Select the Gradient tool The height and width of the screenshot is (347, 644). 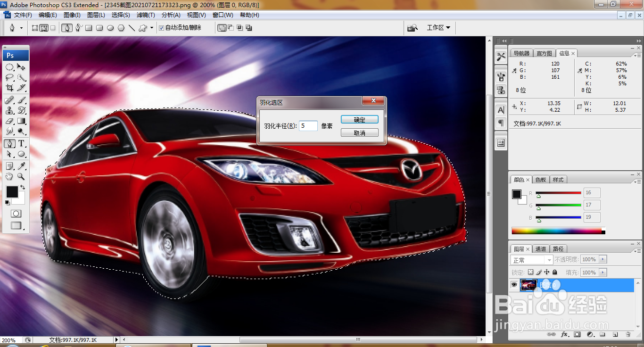pyautogui.click(x=21, y=121)
